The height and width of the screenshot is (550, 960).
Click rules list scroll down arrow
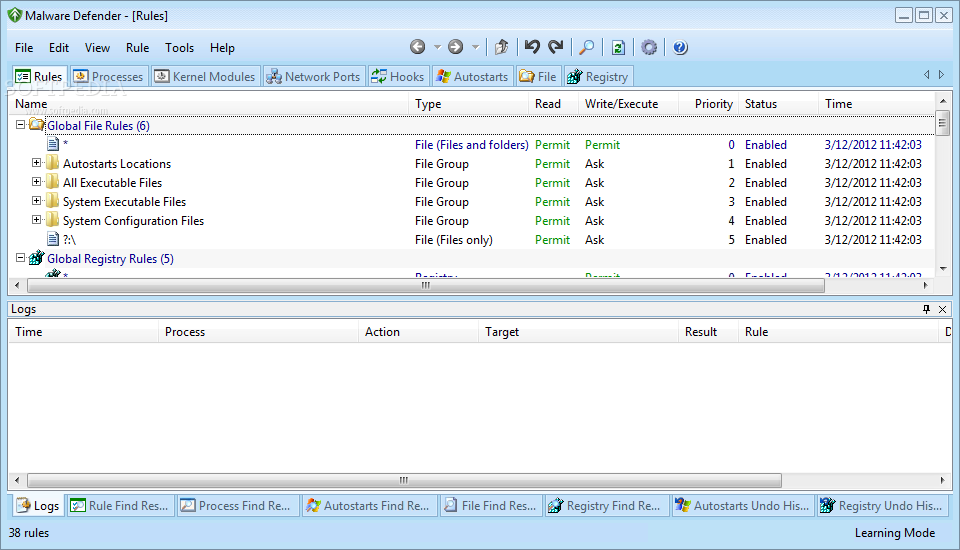pos(943,268)
